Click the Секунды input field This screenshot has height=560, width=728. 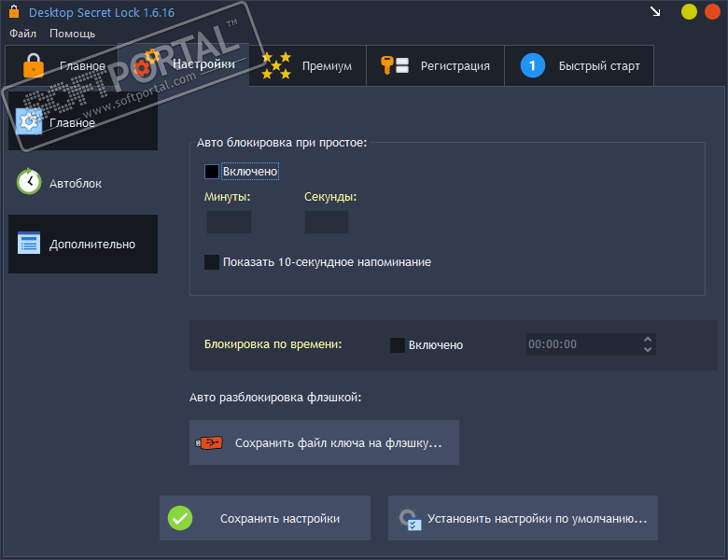point(327,222)
